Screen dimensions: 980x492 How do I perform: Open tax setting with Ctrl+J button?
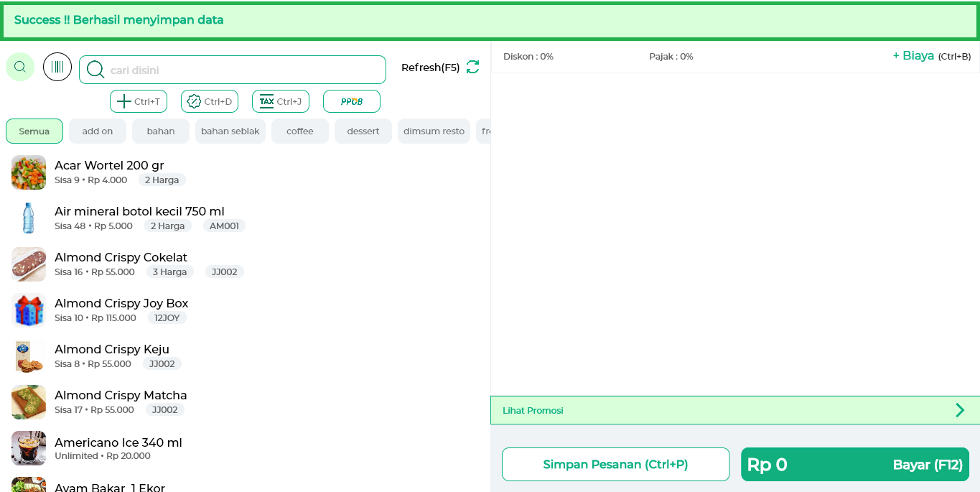coord(281,101)
